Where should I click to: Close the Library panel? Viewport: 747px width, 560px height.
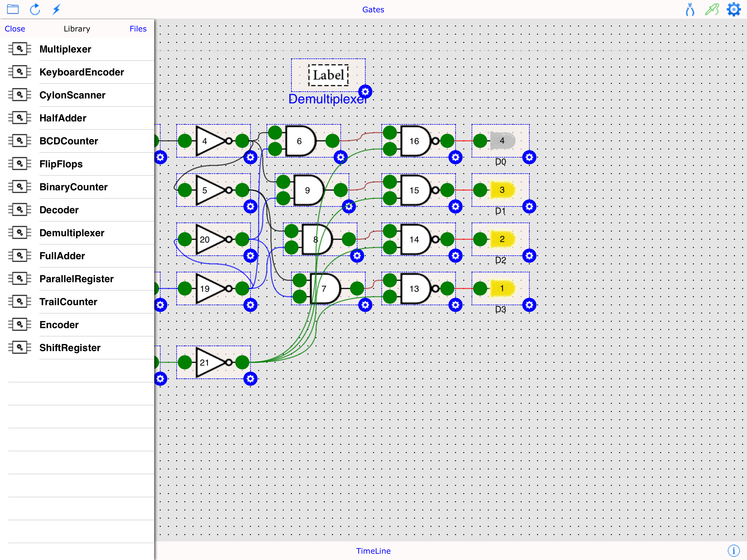[15, 29]
